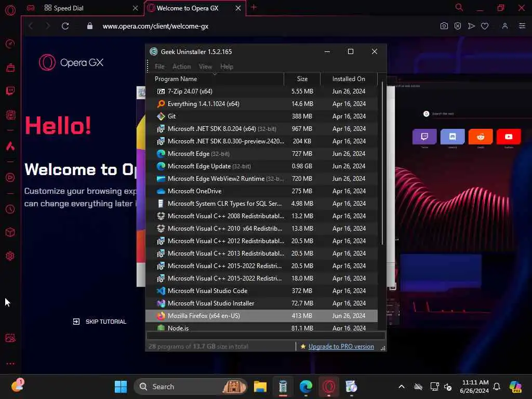
Task: Show hidden system tray icons chevron
Action: click(402, 387)
